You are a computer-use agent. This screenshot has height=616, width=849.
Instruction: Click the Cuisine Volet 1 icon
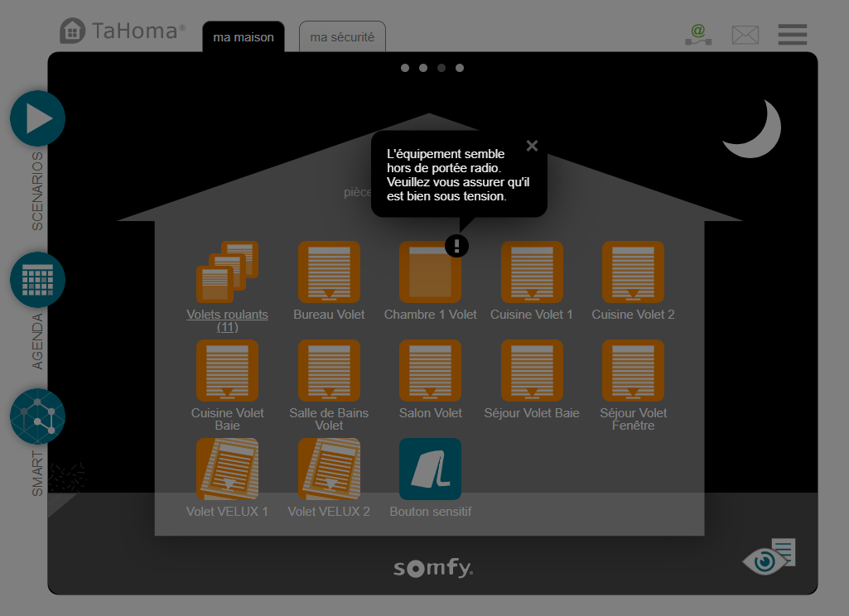click(x=532, y=272)
